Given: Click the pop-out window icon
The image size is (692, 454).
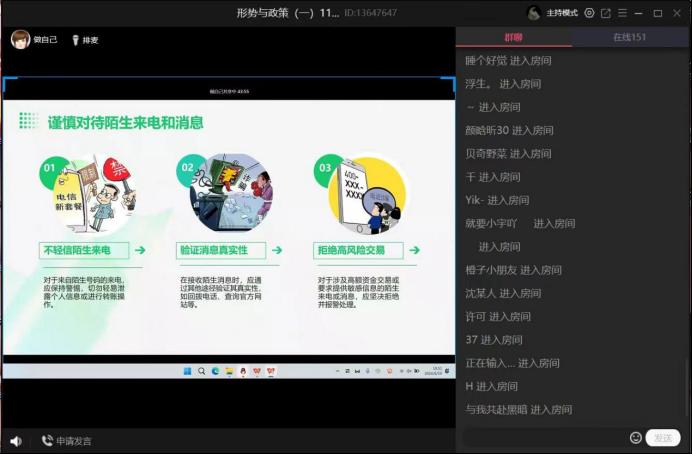Looking at the screenshot, I should point(605,13).
